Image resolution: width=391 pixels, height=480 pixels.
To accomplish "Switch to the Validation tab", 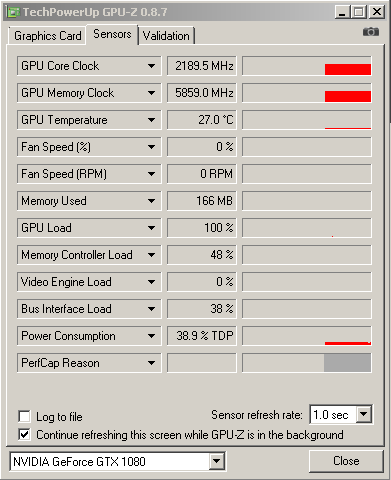I will click(x=166, y=36).
